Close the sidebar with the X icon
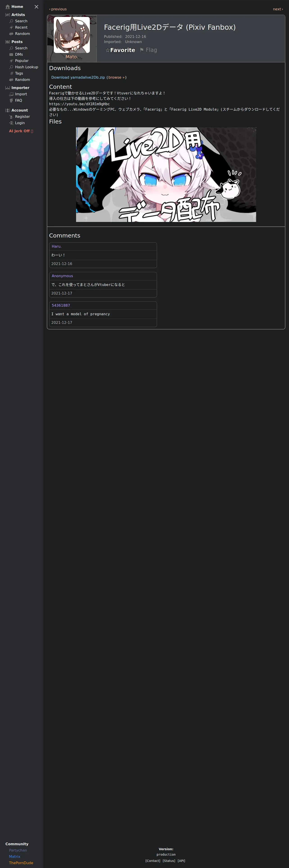 36,7
